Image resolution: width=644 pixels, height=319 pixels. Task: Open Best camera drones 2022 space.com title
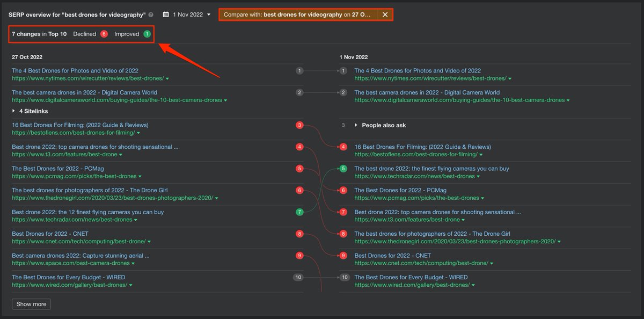point(80,256)
